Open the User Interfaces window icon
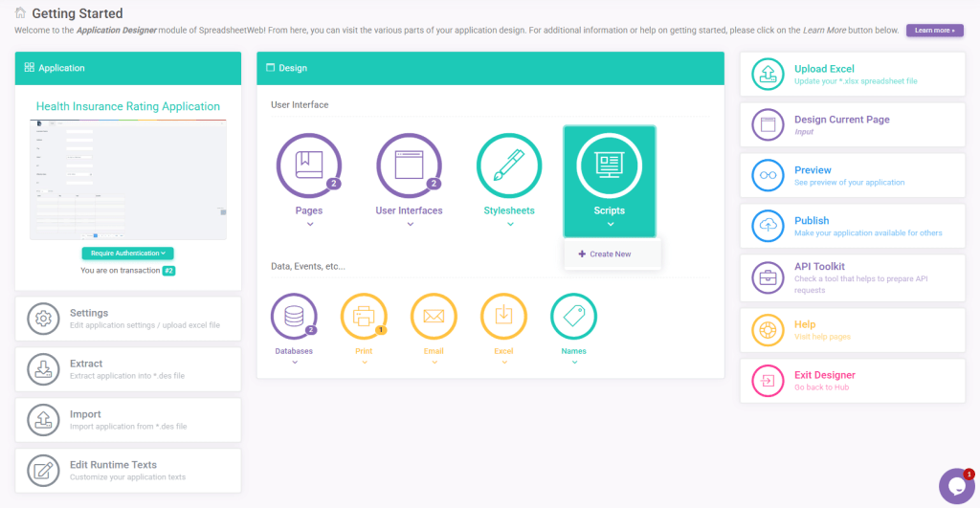This screenshot has width=980, height=508. [x=410, y=166]
